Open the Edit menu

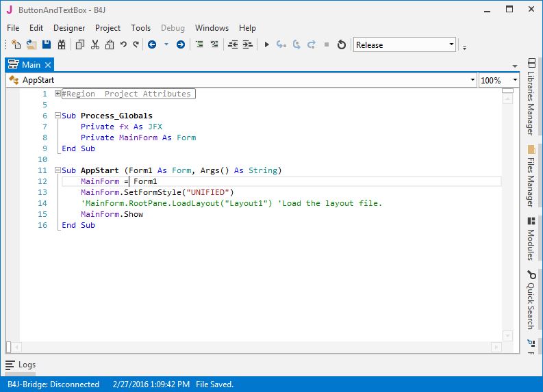pyautogui.click(x=36, y=28)
